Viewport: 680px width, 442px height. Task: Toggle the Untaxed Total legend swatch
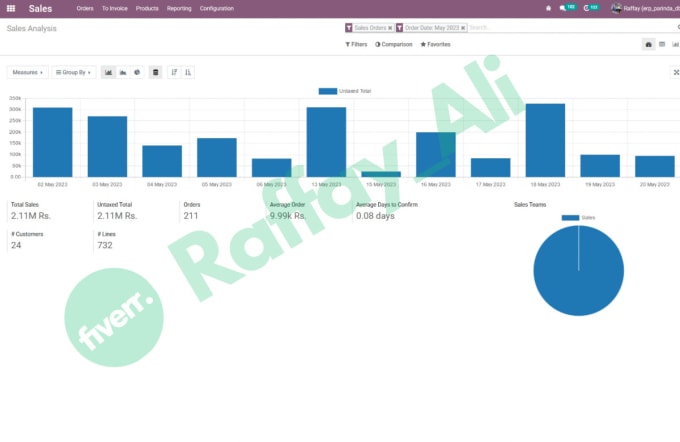(x=328, y=91)
